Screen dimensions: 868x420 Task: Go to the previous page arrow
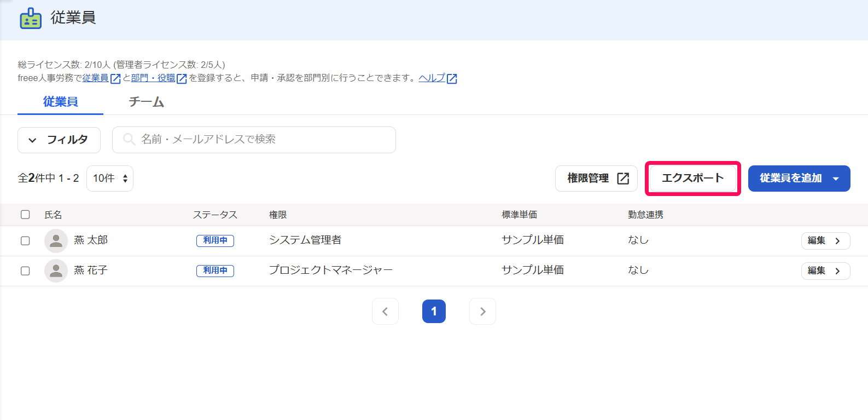(x=385, y=312)
